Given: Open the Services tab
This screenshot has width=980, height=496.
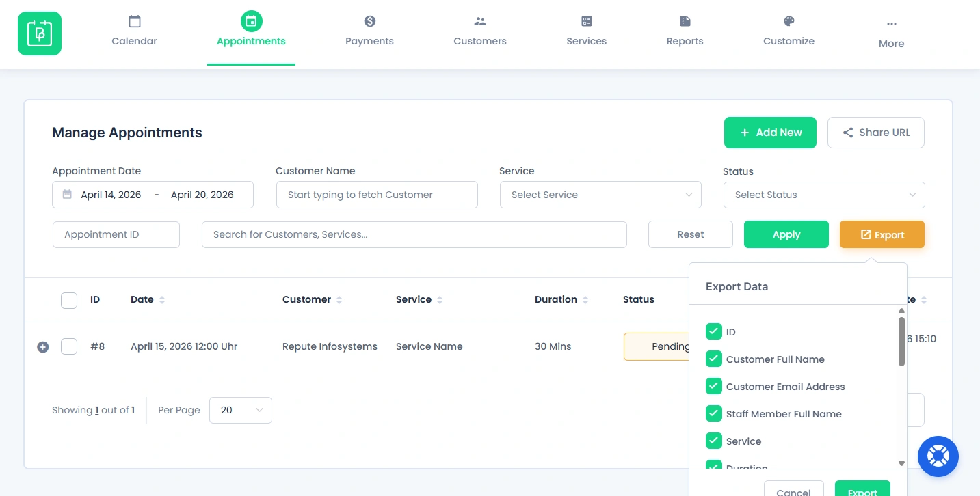Looking at the screenshot, I should [x=587, y=32].
